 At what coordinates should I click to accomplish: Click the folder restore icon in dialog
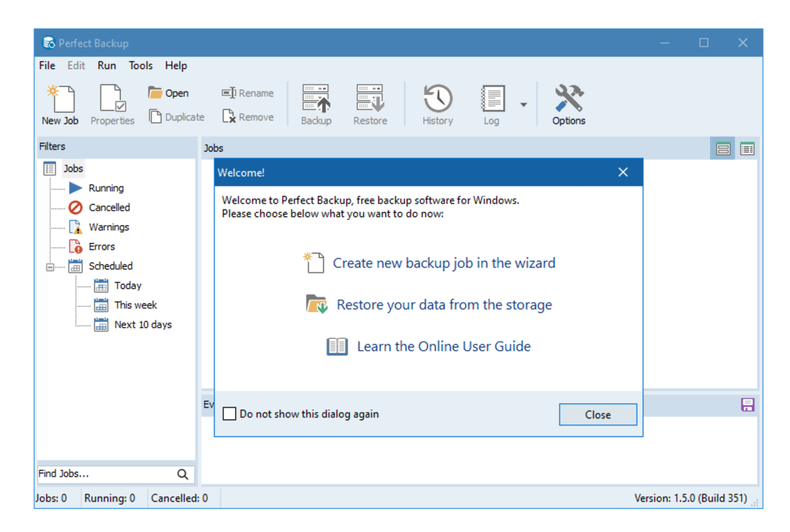tap(317, 304)
